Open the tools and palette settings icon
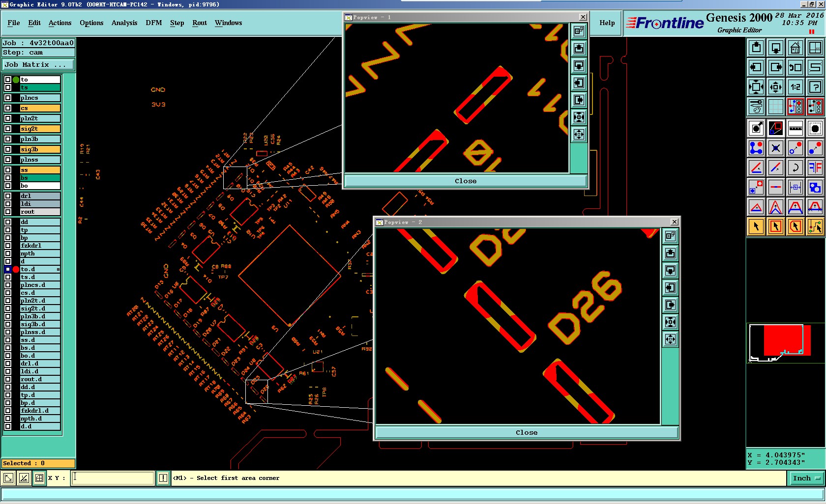Image resolution: width=826 pixels, height=504 pixels. point(756,106)
